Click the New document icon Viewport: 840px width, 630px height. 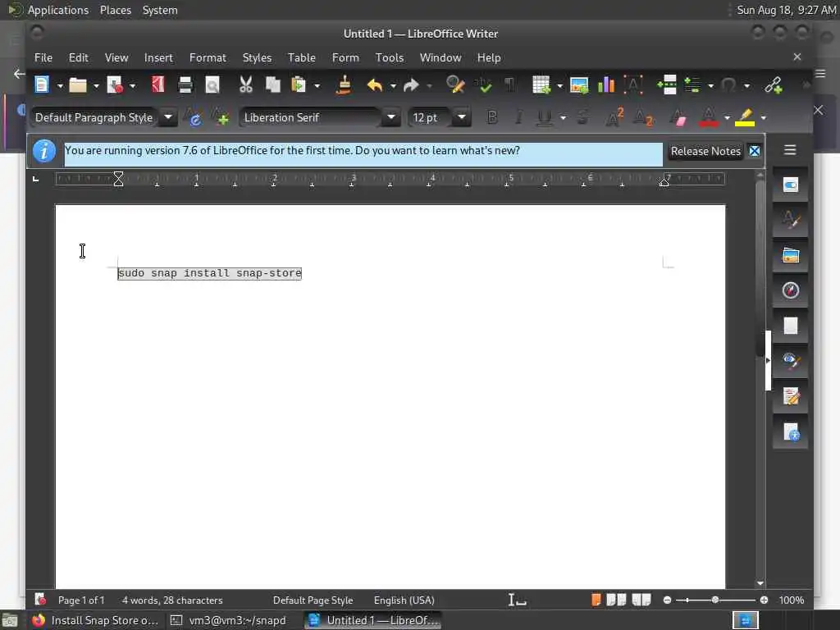[x=42, y=84]
